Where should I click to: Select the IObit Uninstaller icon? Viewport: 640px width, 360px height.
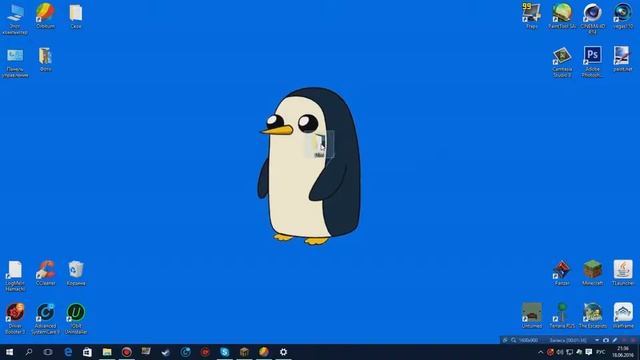(x=76, y=319)
